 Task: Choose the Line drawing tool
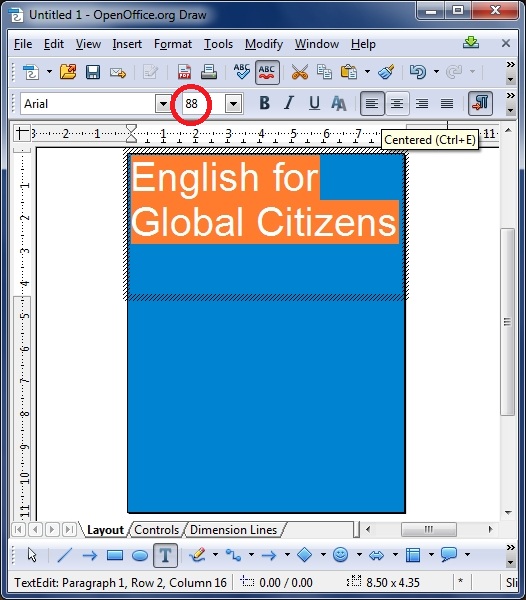(x=64, y=555)
